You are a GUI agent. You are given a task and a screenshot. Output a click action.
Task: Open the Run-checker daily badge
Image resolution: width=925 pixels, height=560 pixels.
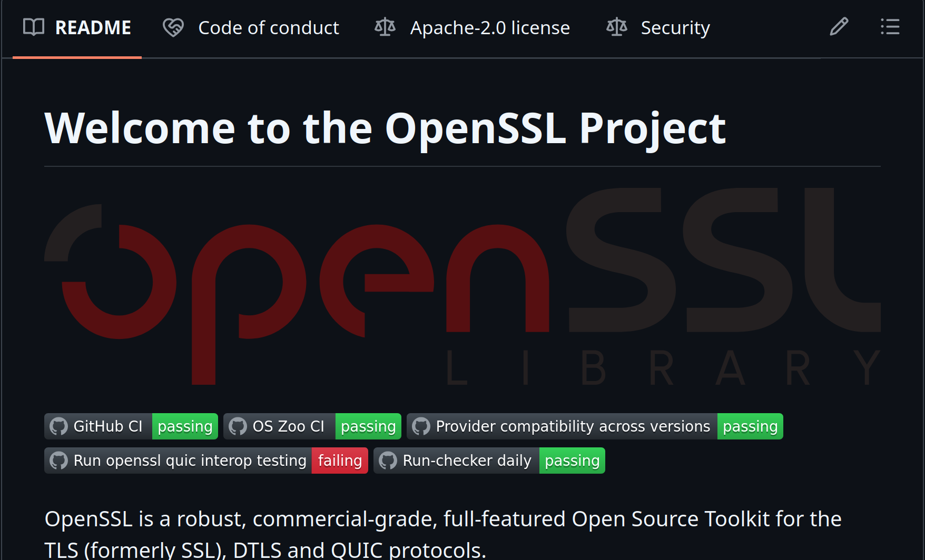point(489,461)
